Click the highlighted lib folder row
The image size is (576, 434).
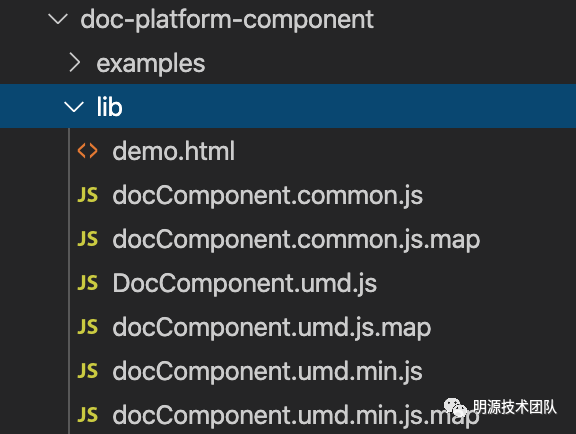[x=288, y=106]
